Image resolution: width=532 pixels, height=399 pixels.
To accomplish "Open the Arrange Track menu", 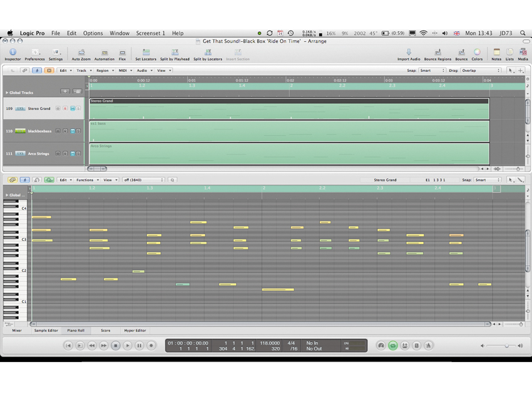I will [84, 71].
